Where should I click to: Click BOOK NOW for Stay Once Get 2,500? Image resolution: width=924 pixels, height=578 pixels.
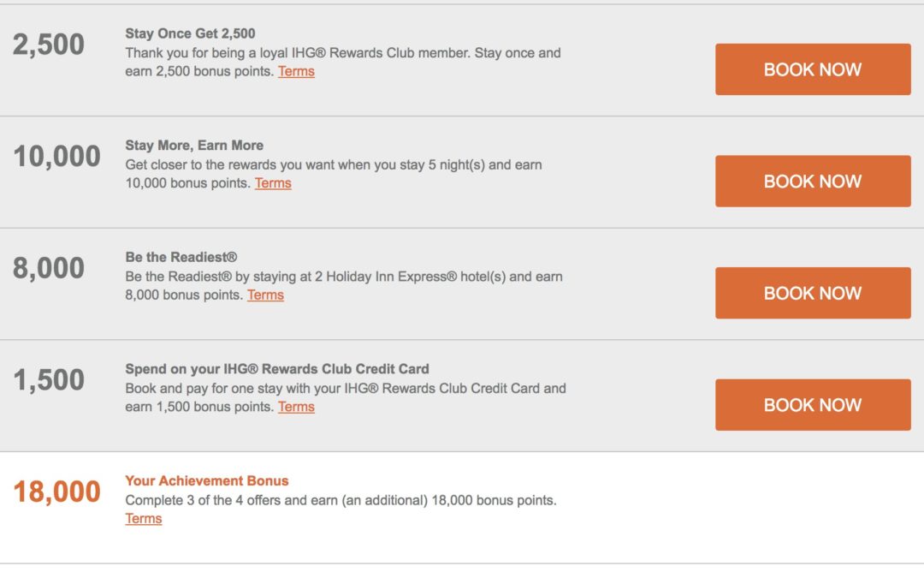pyautogui.click(x=811, y=69)
